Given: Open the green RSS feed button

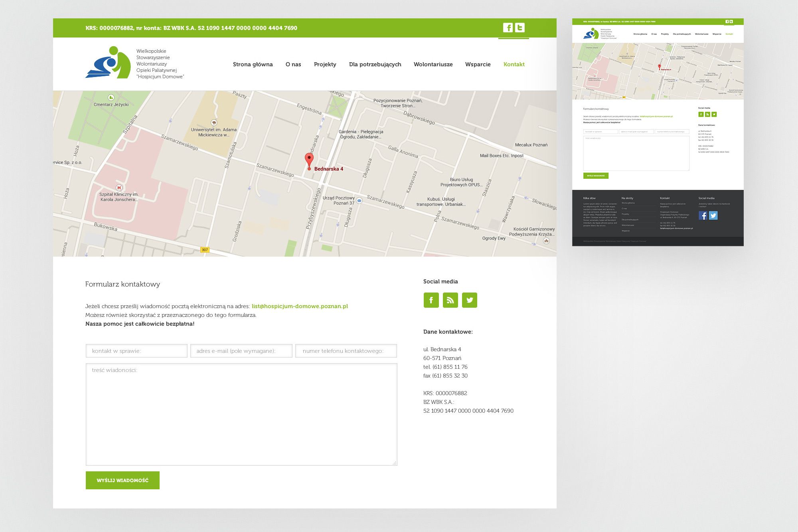Looking at the screenshot, I should pos(450,300).
